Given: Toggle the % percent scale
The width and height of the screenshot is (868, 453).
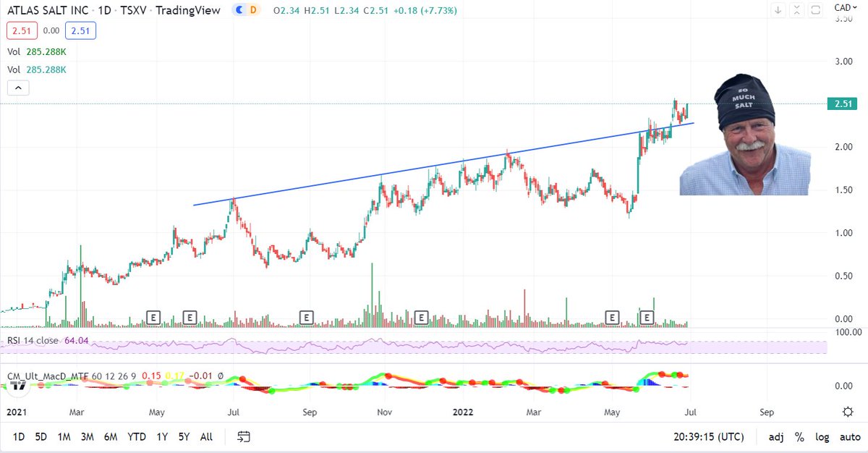Looking at the screenshot, I should (x=799, y=437).
